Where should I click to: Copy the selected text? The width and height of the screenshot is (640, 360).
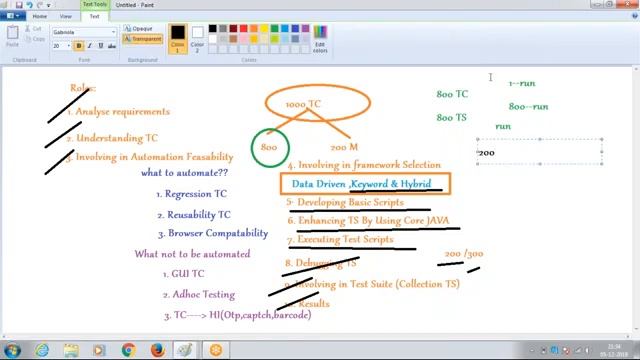pos(35,39)
